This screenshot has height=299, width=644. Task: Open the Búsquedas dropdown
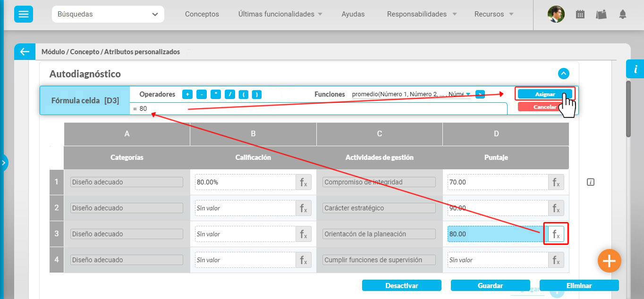tap(108, 14)
